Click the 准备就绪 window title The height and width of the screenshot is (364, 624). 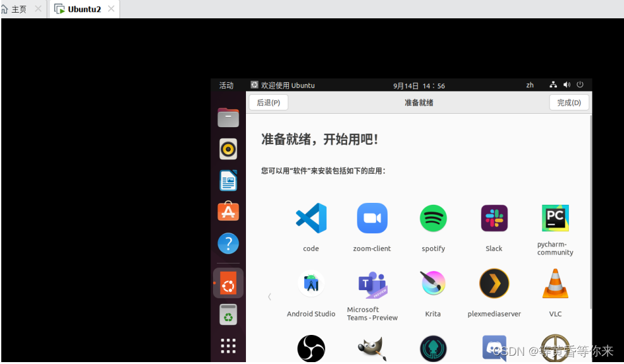[419, 102]
